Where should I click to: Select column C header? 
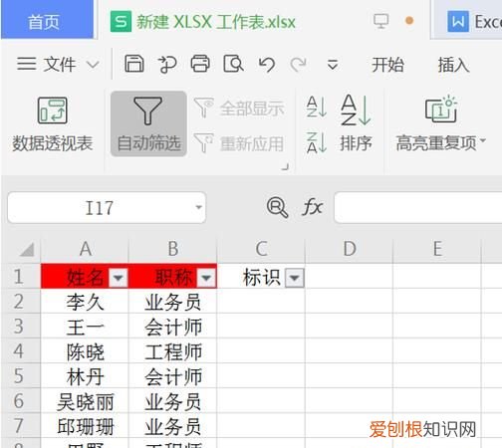tap(261, 249)
